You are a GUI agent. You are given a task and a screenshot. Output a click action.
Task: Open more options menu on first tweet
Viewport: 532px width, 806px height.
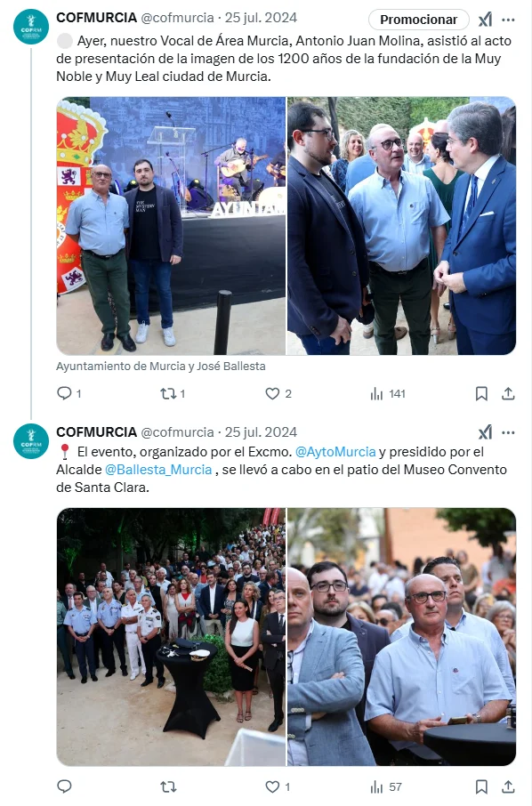tap(508, 20)
